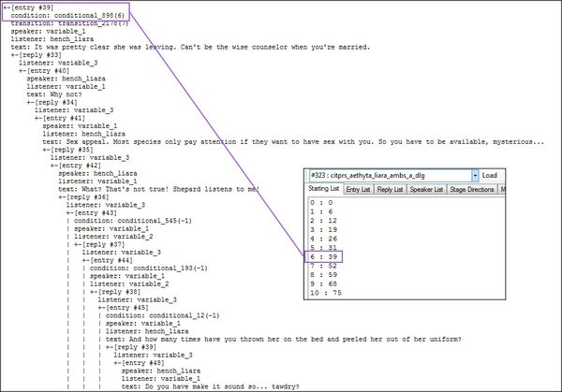
Task: Click 'And how many times have you thrown' line
Action: (283, 339)
